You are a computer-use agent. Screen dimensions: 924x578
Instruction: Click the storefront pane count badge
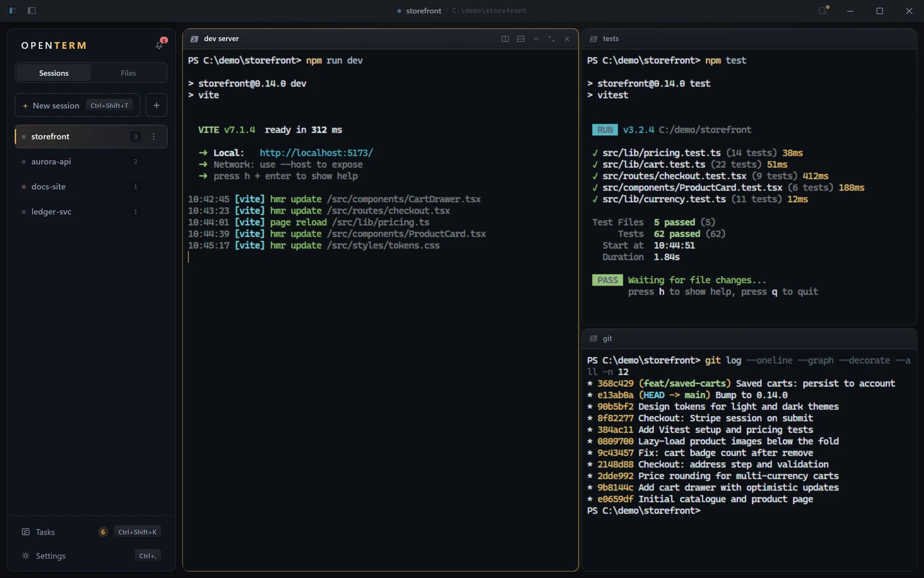point(136,136)
